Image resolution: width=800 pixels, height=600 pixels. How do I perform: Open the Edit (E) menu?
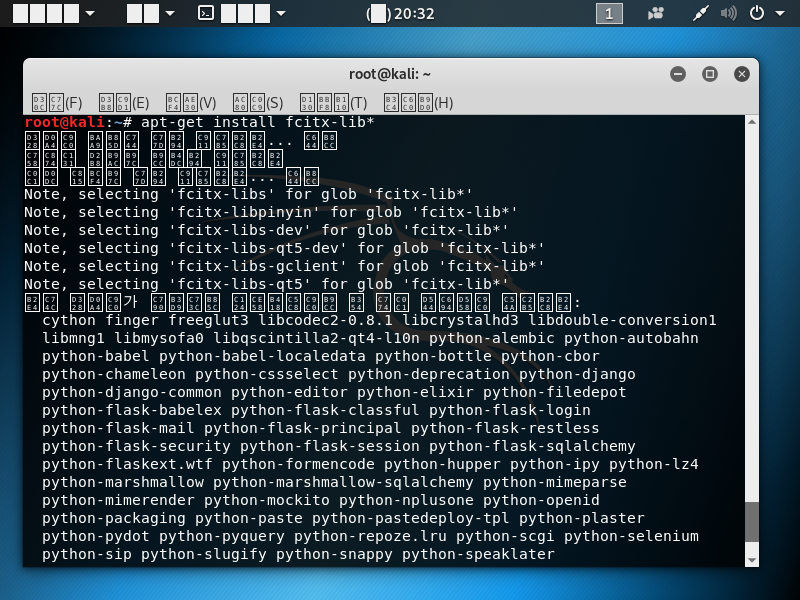(x=124, y=103)
